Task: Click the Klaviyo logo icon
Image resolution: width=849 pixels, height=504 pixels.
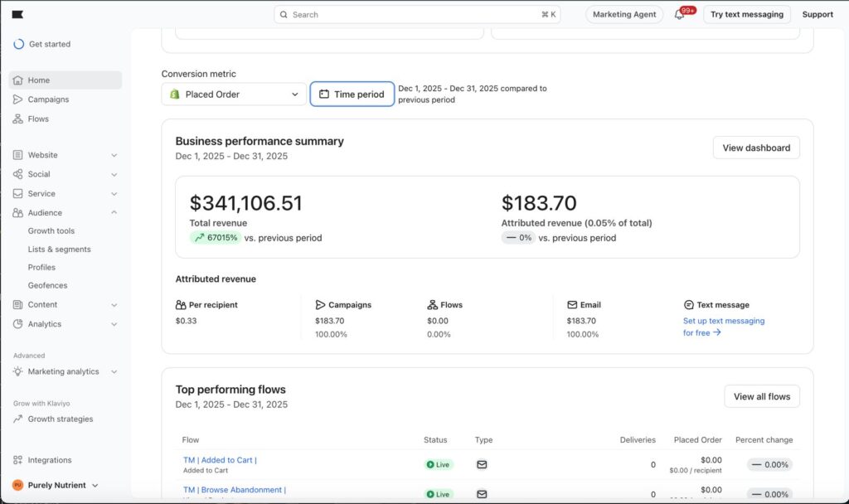Action: (x=18, y=14)
